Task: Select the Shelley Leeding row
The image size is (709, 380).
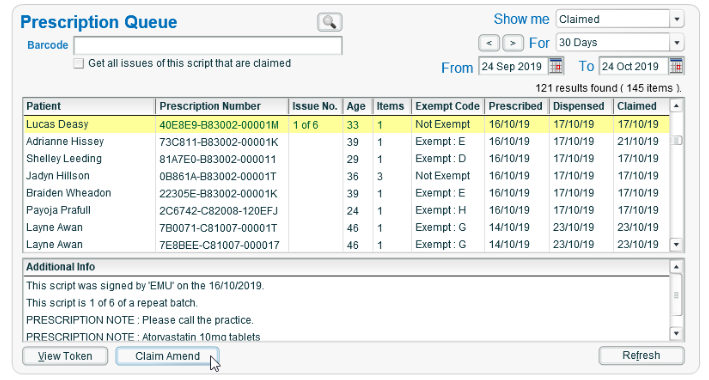Action: tap(346, 159)
